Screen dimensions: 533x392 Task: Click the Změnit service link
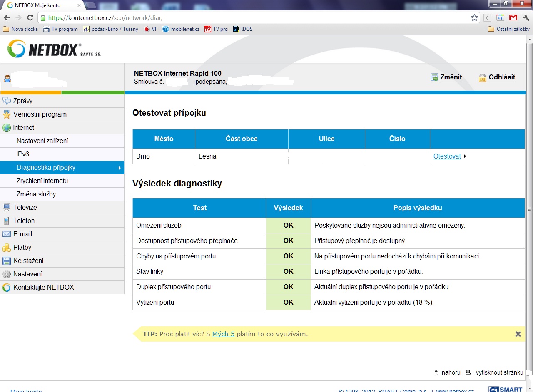pos(451,77)
